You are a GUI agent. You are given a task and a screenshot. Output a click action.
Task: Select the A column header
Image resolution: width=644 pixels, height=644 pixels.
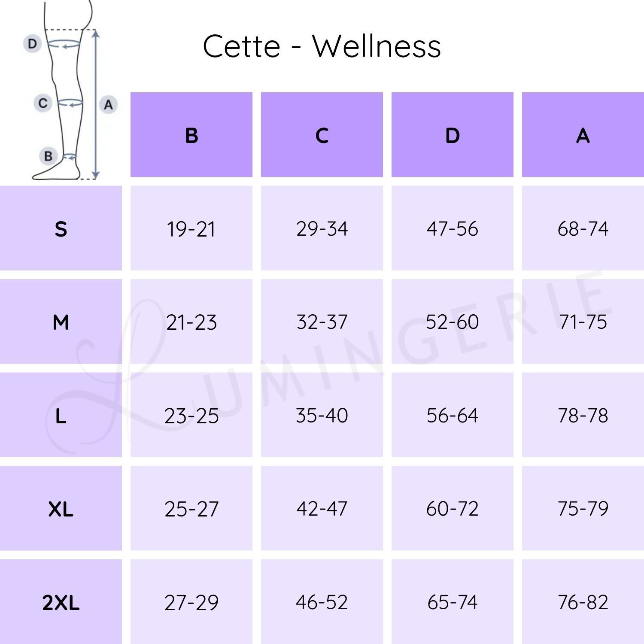[583, 135]
